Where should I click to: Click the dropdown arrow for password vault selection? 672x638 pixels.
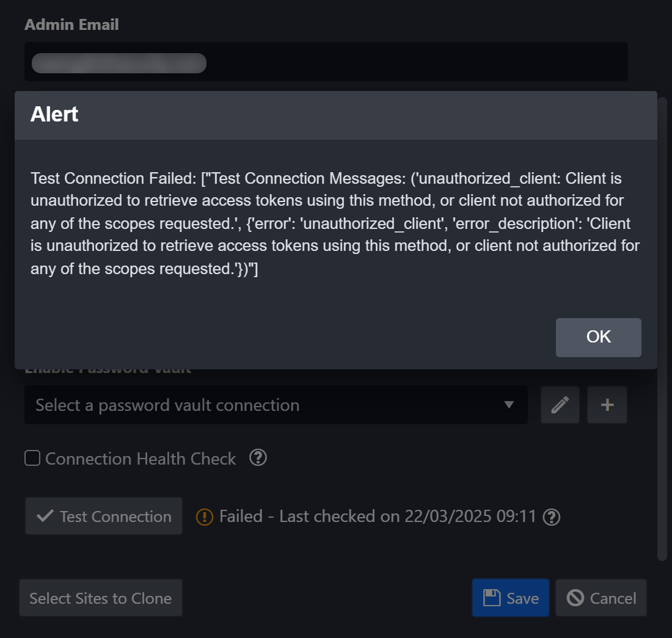(x=509, y=405)
